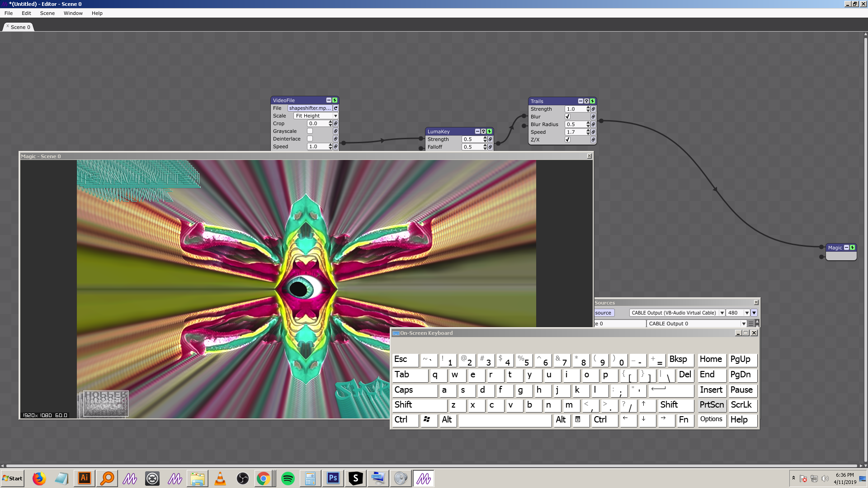The image size is (868, 488).
Task: Expand the purple arrow button in Sources
Action: click(x=754, y=313)
